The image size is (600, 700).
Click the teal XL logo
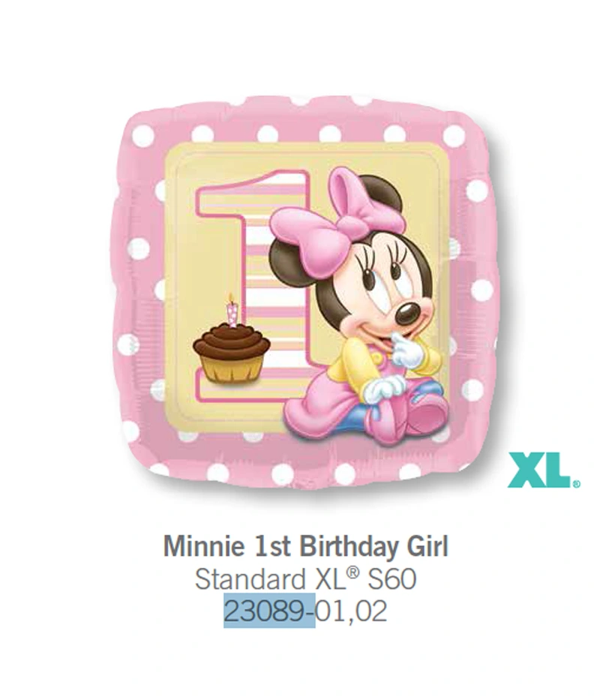tap(540, 470)
